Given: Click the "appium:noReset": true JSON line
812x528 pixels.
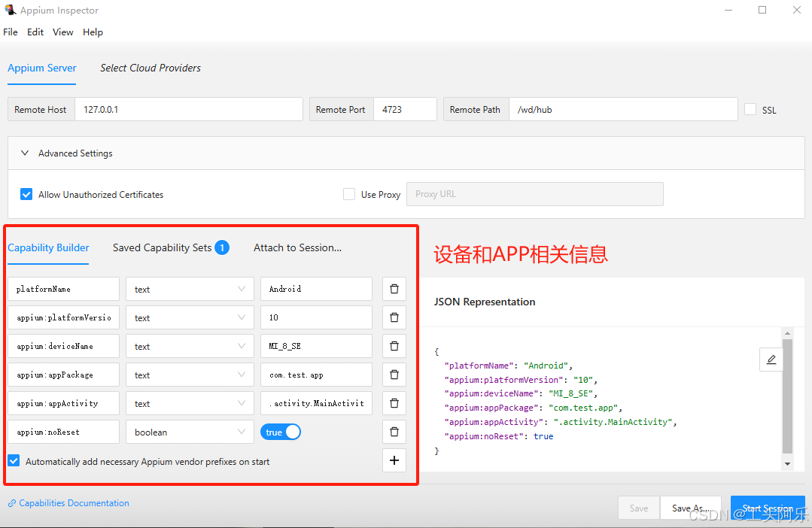Looking at the screenshot, I should [499, 436].
